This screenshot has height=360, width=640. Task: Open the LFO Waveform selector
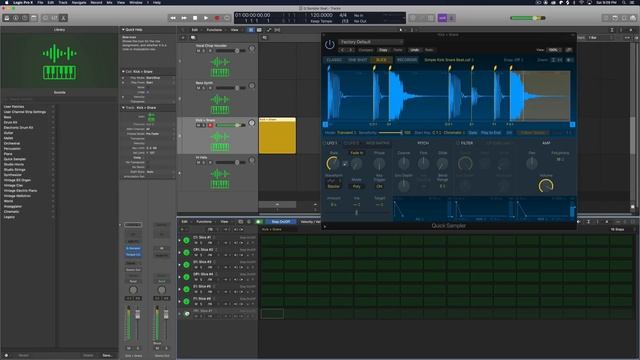[x=334, y=181]
